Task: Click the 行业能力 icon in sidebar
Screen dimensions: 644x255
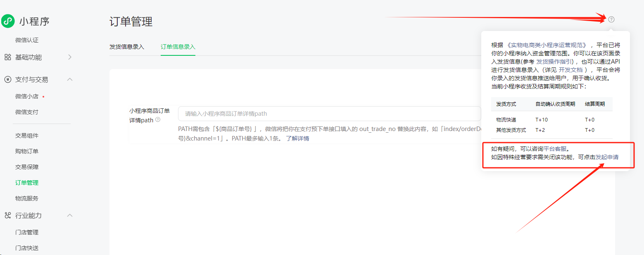Action: click(x=8, y=215)
